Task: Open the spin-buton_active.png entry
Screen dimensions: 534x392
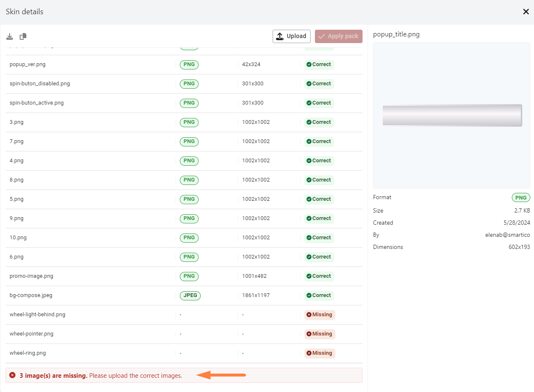Action: 36,103
